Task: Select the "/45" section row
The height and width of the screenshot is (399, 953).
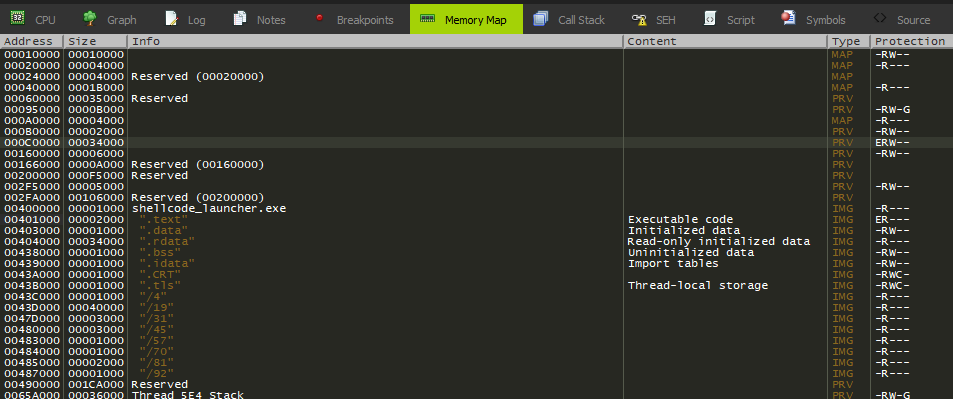Action: [x=476, y=330]
